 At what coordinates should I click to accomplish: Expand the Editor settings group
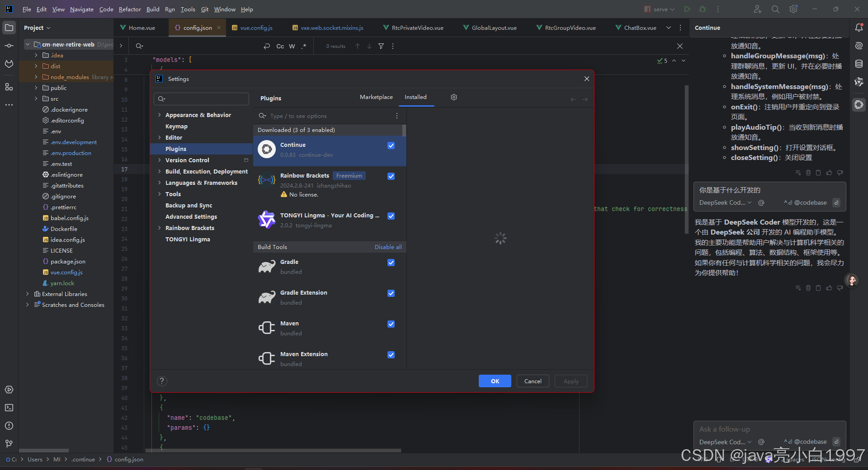tap(159, 138)
